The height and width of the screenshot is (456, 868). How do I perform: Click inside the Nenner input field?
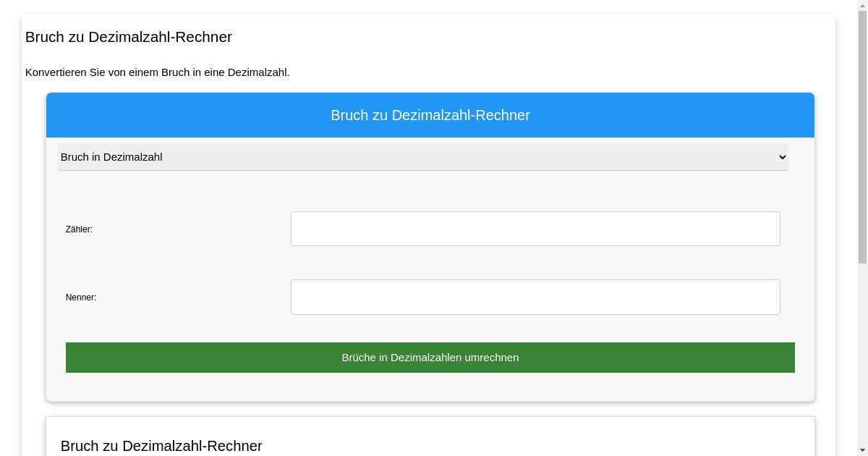point(535,297)
